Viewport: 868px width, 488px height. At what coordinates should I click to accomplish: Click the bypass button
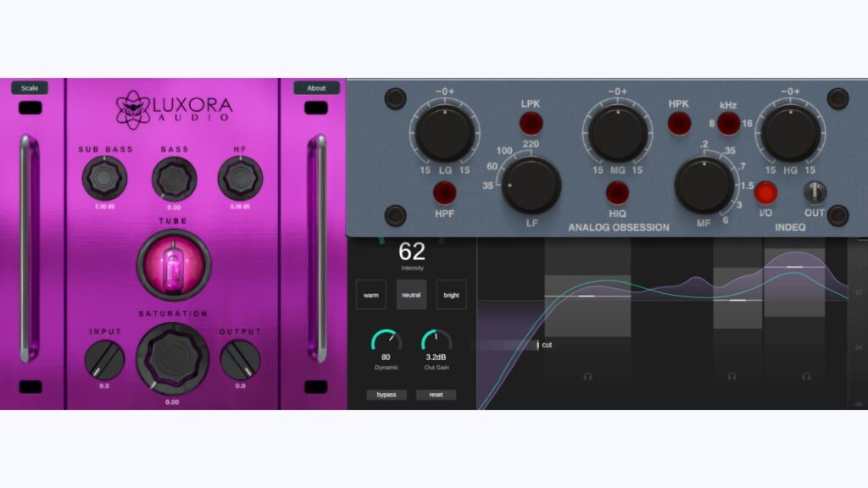(x=387, y=394)
